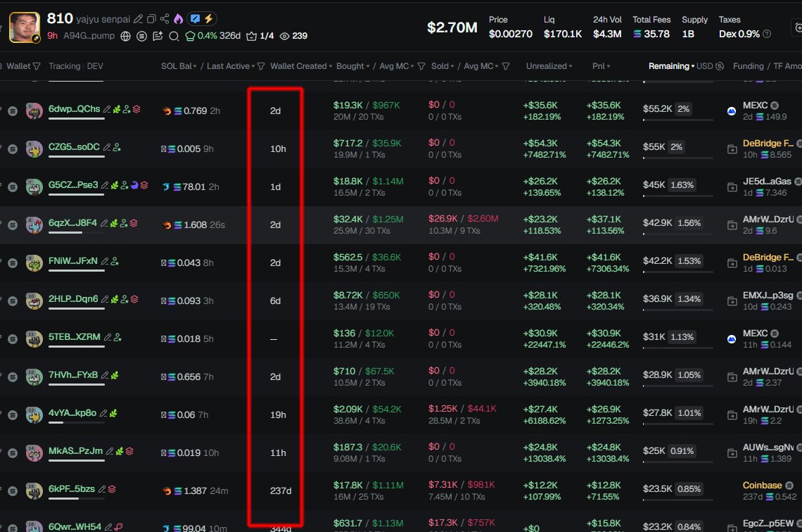This screenshot has height=532, width=802.
Task: Open the globe website icon under token name
Action: point(125,36)
